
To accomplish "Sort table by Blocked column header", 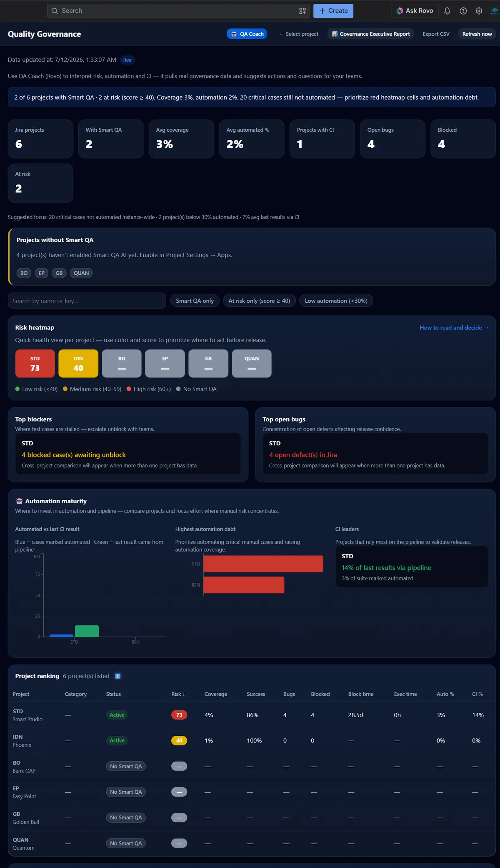I will click(x=320, y=694).
